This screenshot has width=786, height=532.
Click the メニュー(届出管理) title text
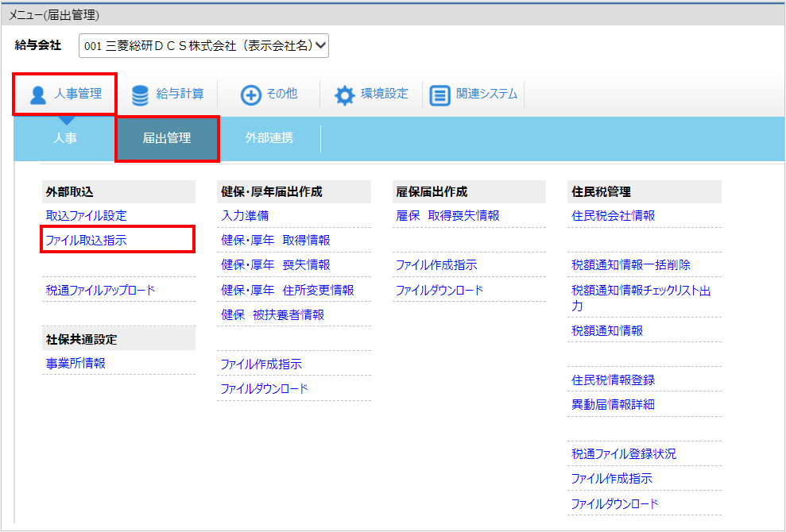[x=54, y=16]
